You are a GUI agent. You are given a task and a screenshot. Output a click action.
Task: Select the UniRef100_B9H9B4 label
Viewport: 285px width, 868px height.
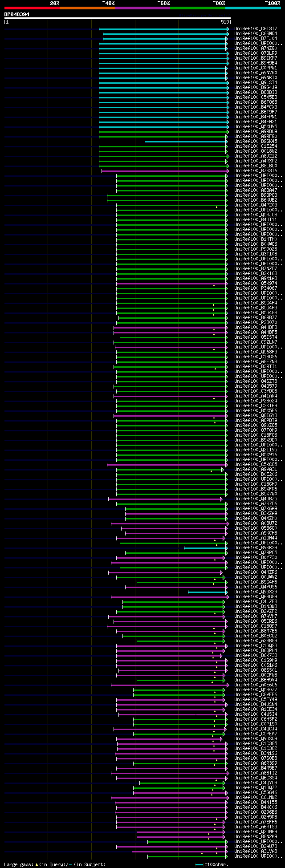click(x=256, y=63)
